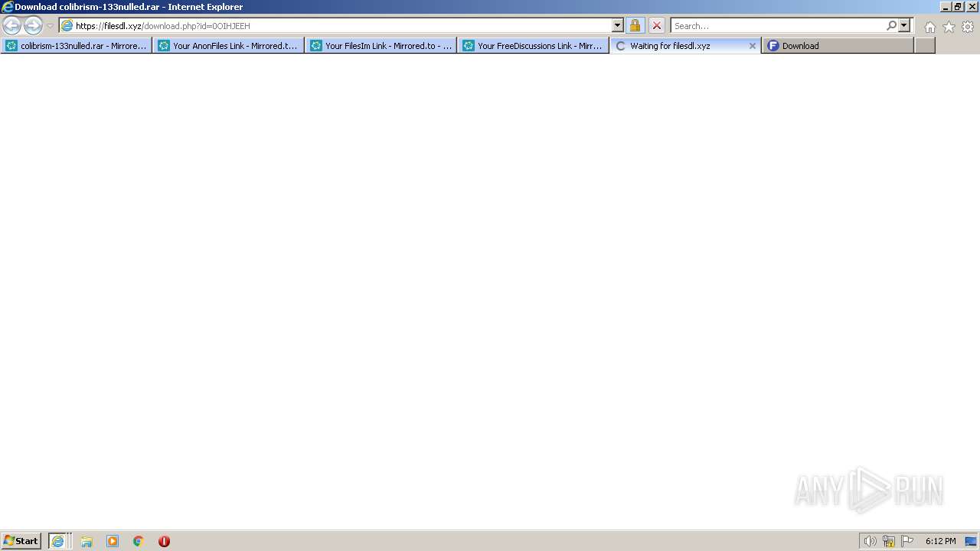Open the red Opera-style taskbar icon
This screenshot has width=980, height=551.
(x=164, y=541)
